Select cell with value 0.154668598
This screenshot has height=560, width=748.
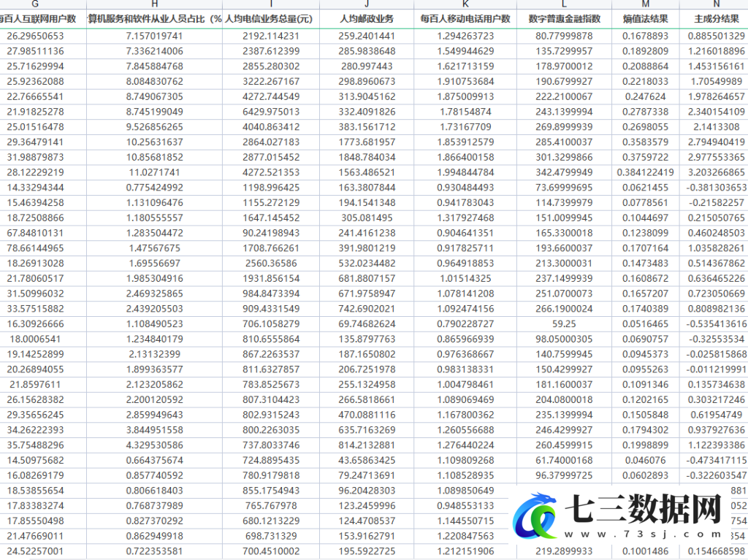pyautogui.click(x=714, y=551)
